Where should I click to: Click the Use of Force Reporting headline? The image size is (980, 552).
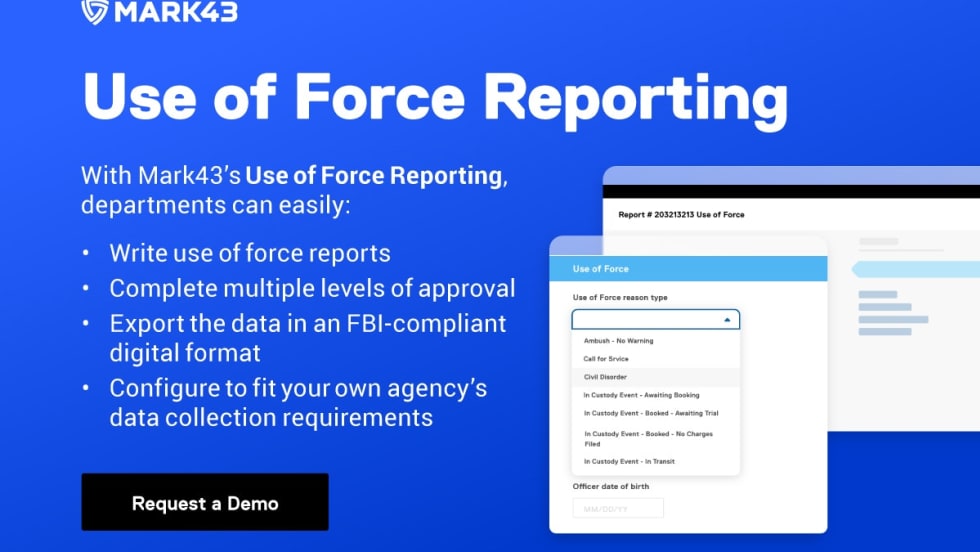(x=435, y=98)
